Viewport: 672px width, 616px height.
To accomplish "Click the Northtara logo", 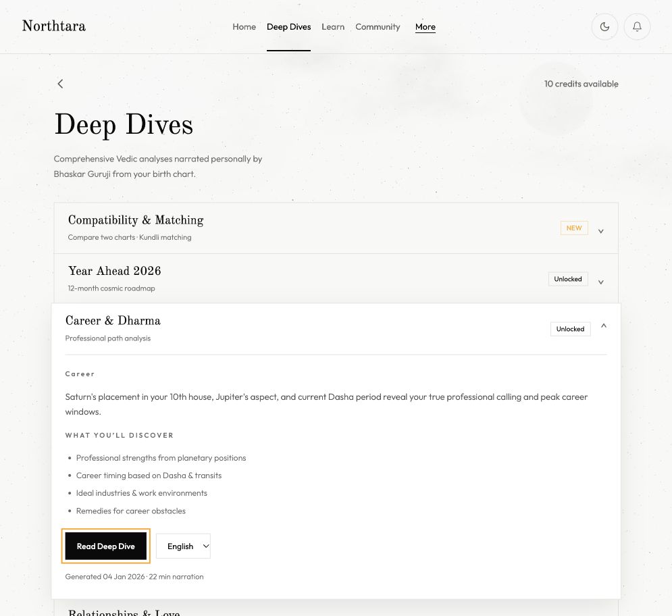I will [x=54, y=26].
